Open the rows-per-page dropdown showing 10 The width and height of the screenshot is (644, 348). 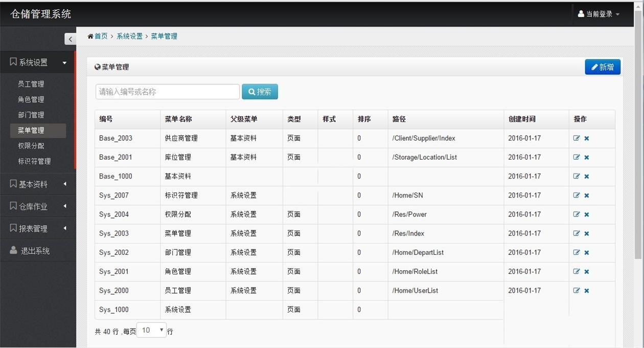(x=152, y=331)
